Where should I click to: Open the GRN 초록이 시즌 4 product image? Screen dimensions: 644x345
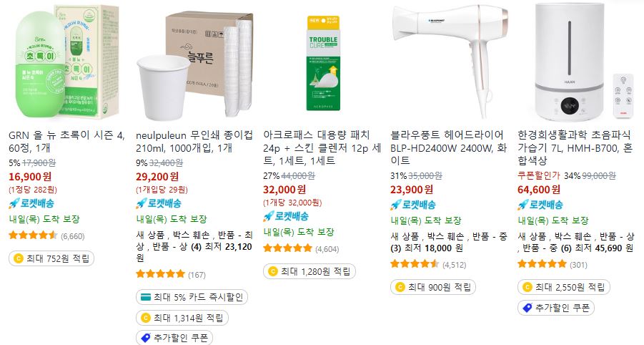(65, 62)
